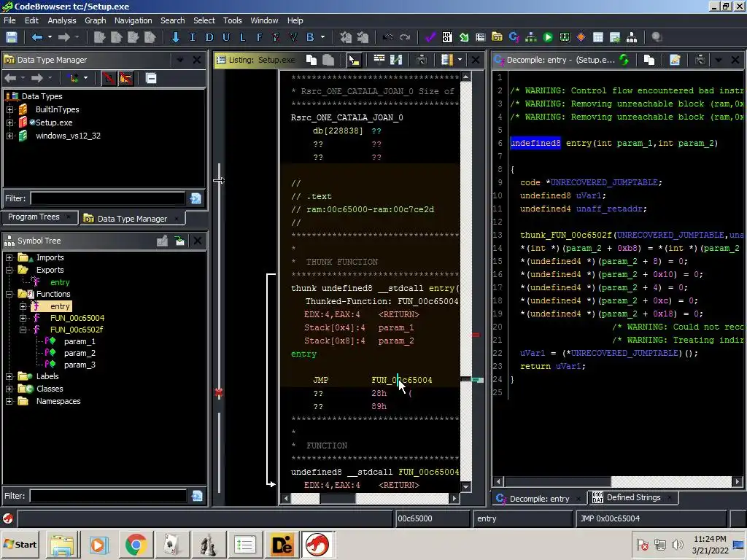Toggle mouse hover mode in the Listing header
Screen dimensions: 747x560
(354, 60)
